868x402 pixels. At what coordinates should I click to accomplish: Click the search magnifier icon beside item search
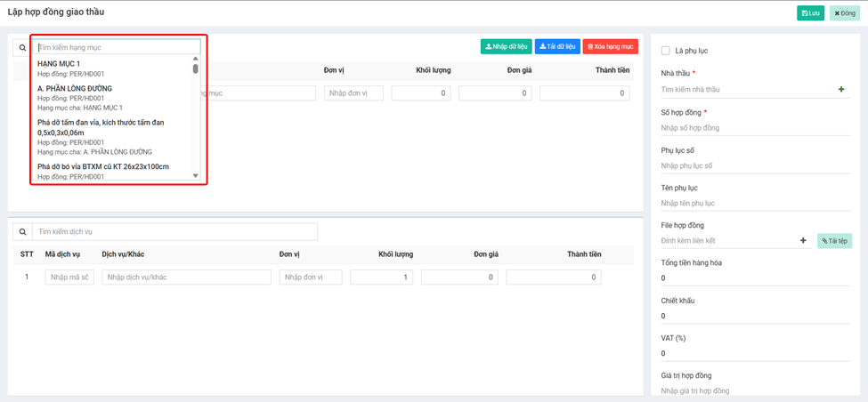tap(22, 47)
